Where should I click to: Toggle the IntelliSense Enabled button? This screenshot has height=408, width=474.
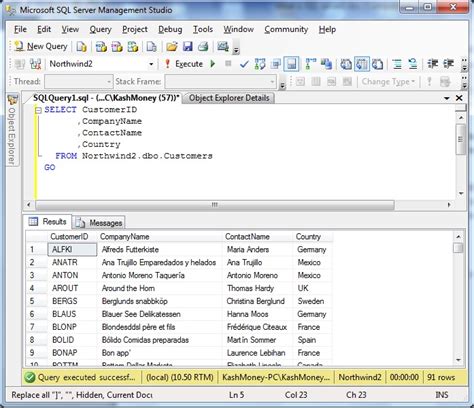[x=291, y=64]
